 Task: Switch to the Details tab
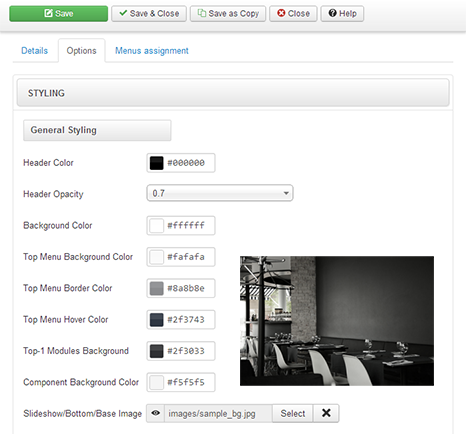click(x=34, y=51)
